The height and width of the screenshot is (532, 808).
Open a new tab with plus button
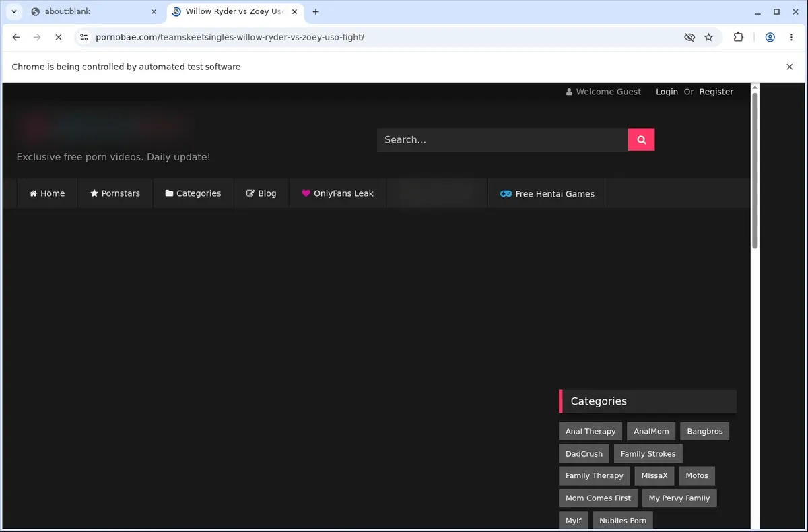click(x=316, y=11)
